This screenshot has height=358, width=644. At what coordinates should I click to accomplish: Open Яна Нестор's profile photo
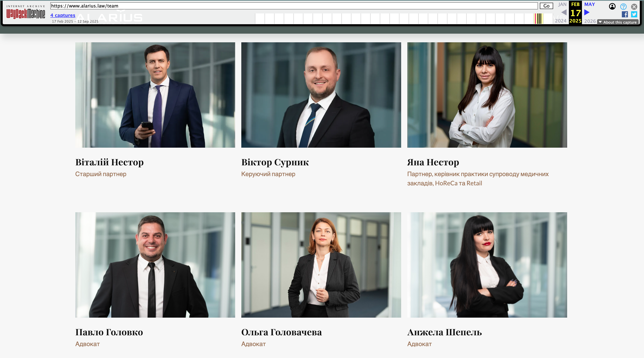(487, 95)
